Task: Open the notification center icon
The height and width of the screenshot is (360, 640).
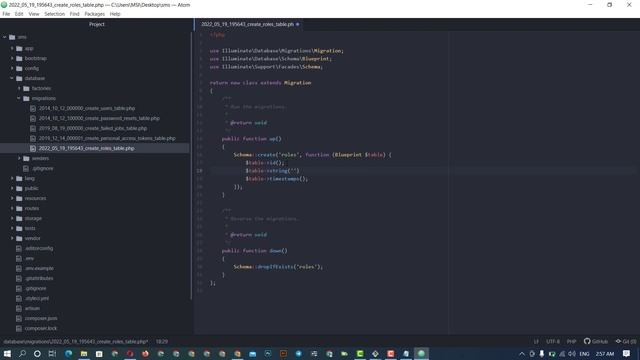Action: 626,353
